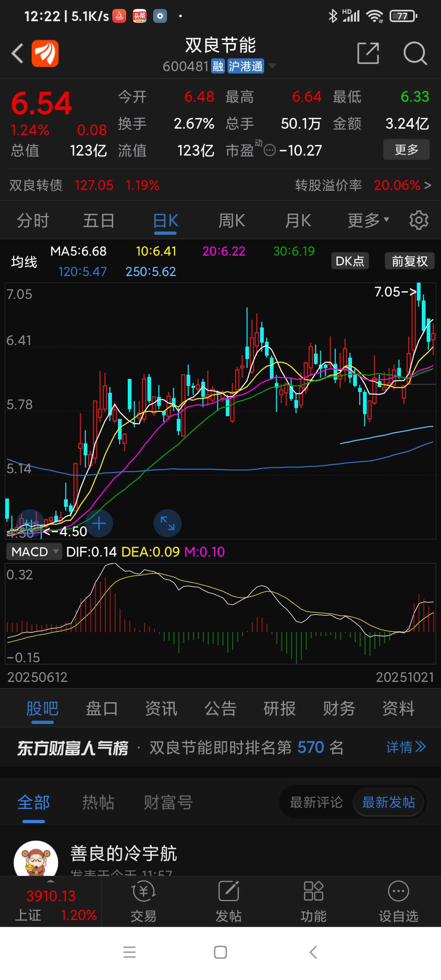
Task: Tap the expand chart fullscreen icon
Action: [x=167, y=523]
